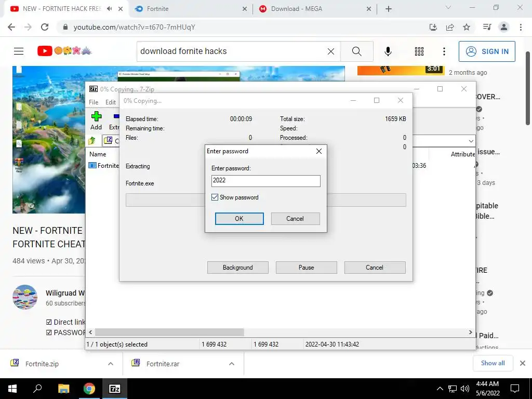The width and height of the screenshot is (532, 399).
Task: Run YouTube search with magnifier button
Action: [356, 51]
